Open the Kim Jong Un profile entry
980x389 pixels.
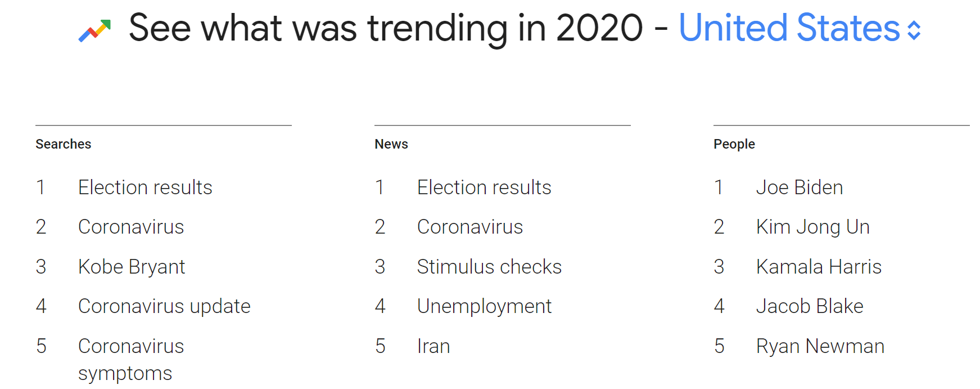pyautogui.click(x=812, y=227)
